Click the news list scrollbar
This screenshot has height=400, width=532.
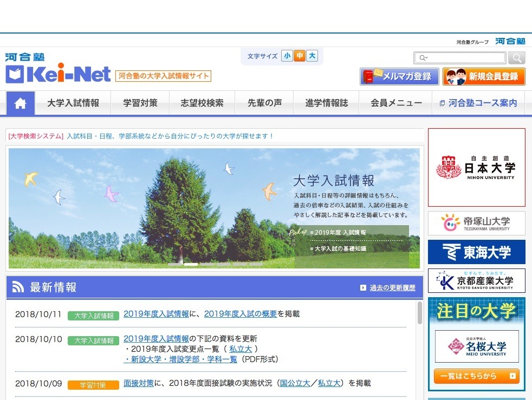click(419, 313)
